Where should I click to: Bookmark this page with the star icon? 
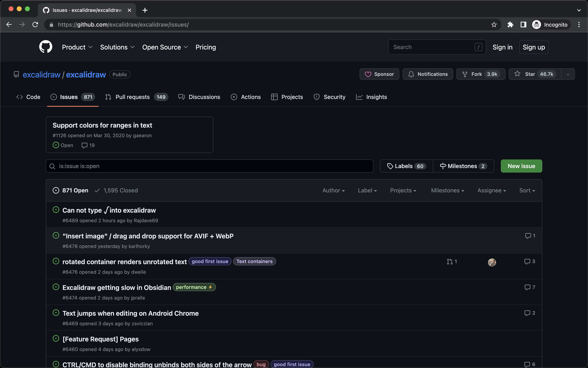(494, 25)
